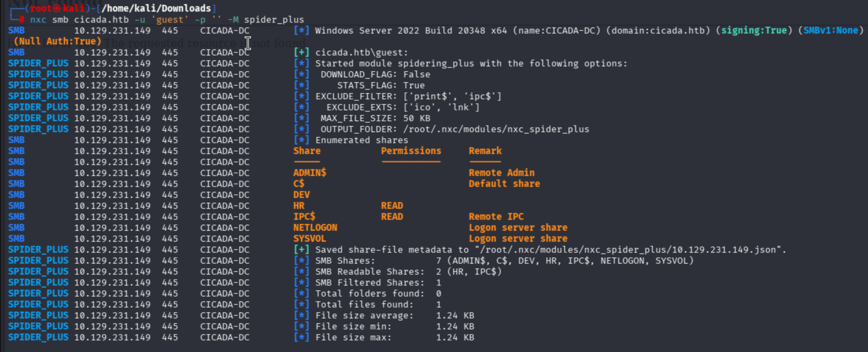Click the green [+] beside cicada.htb\guest
Image resolution: width=868 pixels, height=352 pixels.
pyautogui.click(x=301, y=52)
